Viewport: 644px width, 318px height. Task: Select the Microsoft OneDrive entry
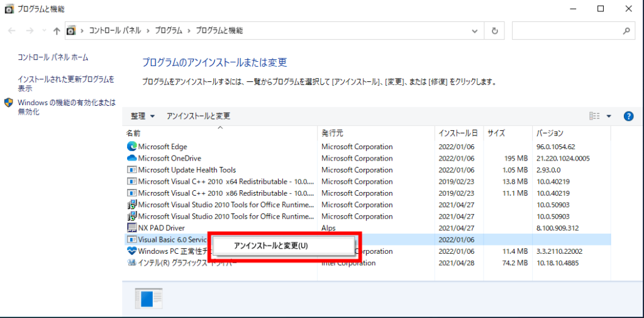(170, 158)
